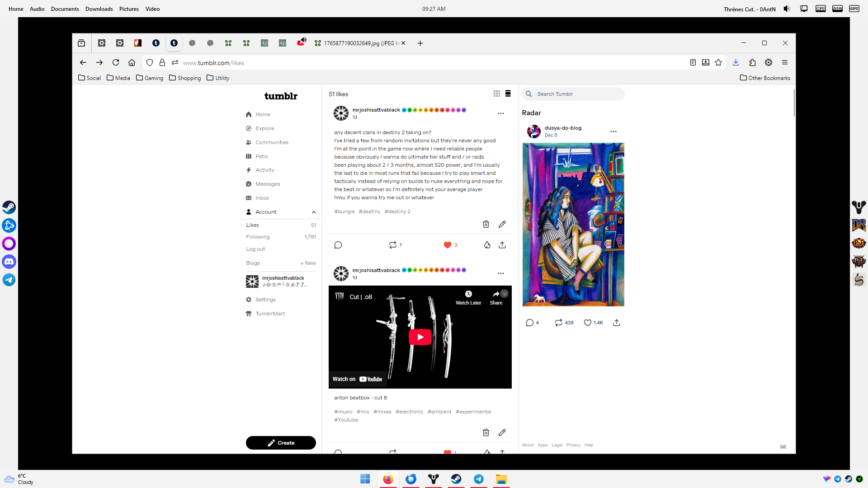This screenshot has width=868, height=488.
Task: Open options menu on first post
Action: click(500, 113)
